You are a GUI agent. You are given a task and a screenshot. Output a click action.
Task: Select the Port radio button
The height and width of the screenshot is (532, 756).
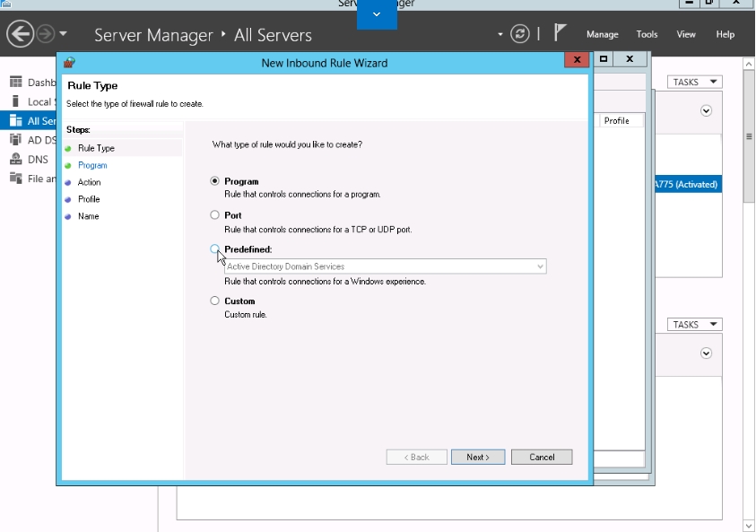(214, 215)
